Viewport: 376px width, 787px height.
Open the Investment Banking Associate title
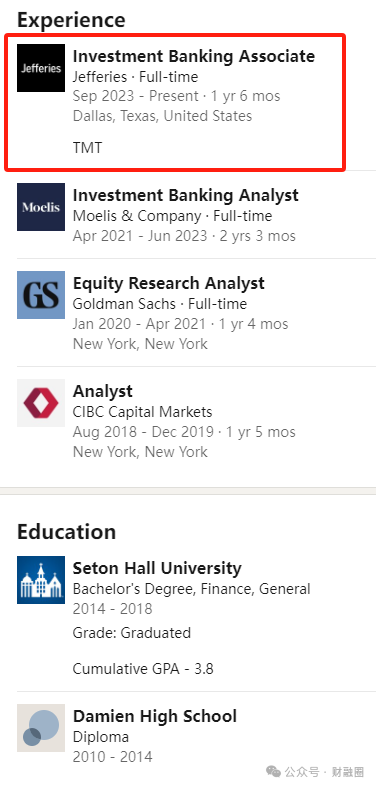click(x=194, y=56)
